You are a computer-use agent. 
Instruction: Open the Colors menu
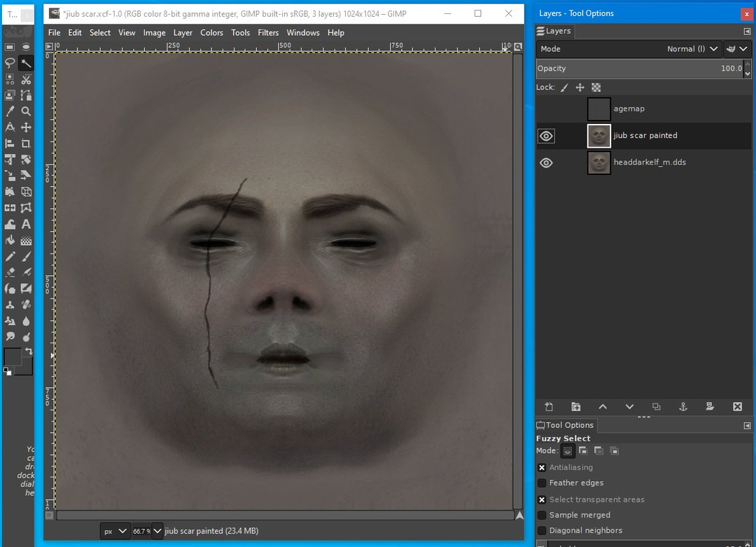[x=211, y=32]
